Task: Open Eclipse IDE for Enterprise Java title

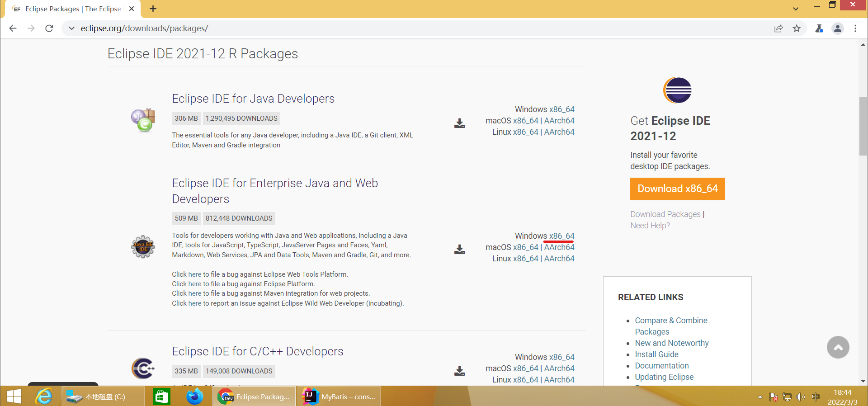Action: pos(275,191)
